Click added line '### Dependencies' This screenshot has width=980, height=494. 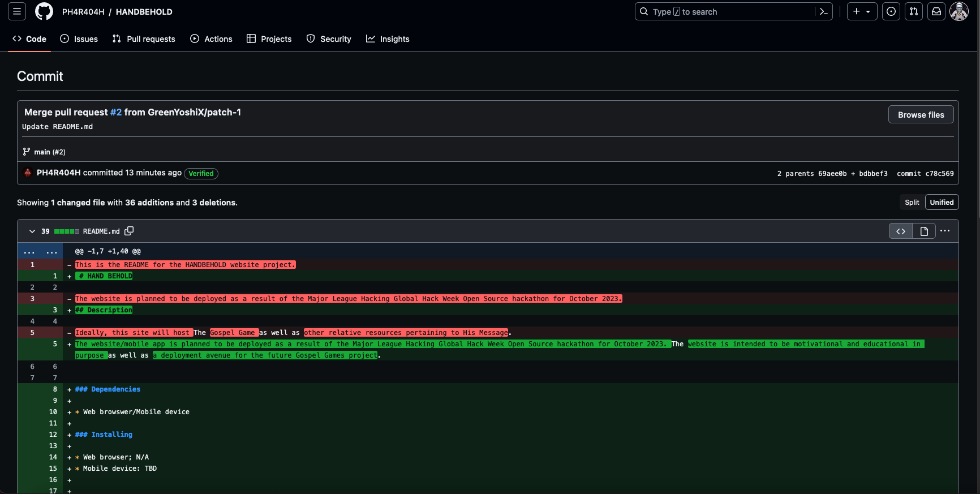pyautogui.click(x=108, y=389)
